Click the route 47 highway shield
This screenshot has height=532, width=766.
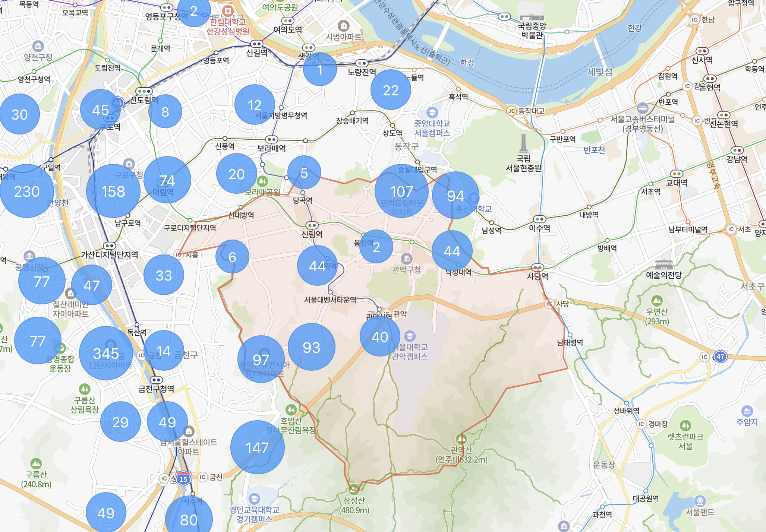(x=720, y=357)
